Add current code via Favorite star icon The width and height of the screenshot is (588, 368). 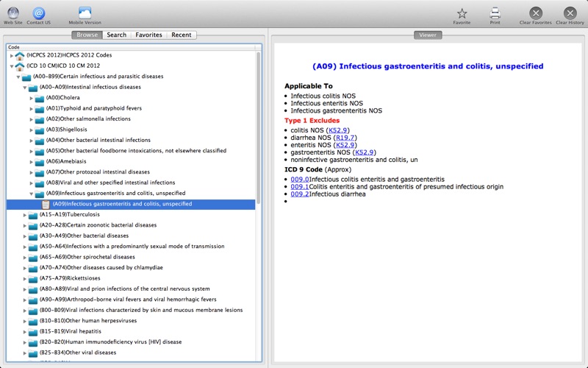tap(462, 13)
